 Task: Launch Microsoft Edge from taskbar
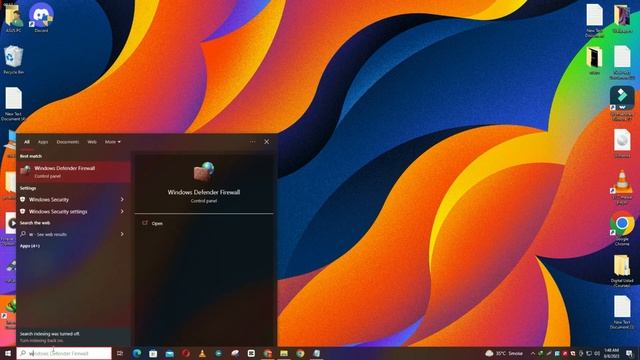pos(137,353)
